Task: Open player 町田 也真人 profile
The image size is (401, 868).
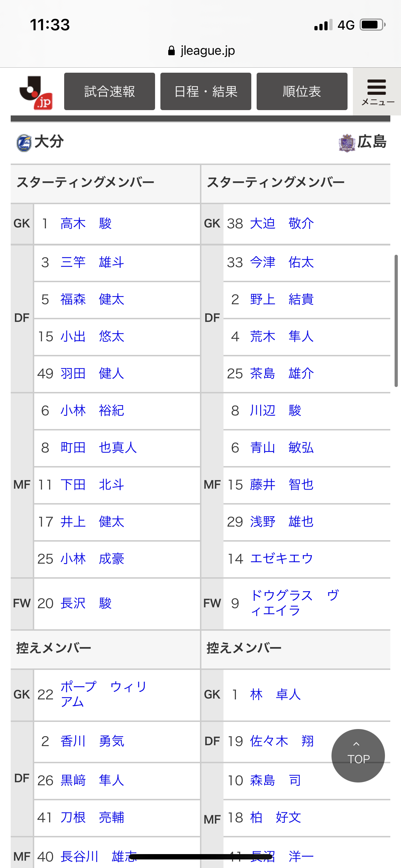Action: (98, 448)
